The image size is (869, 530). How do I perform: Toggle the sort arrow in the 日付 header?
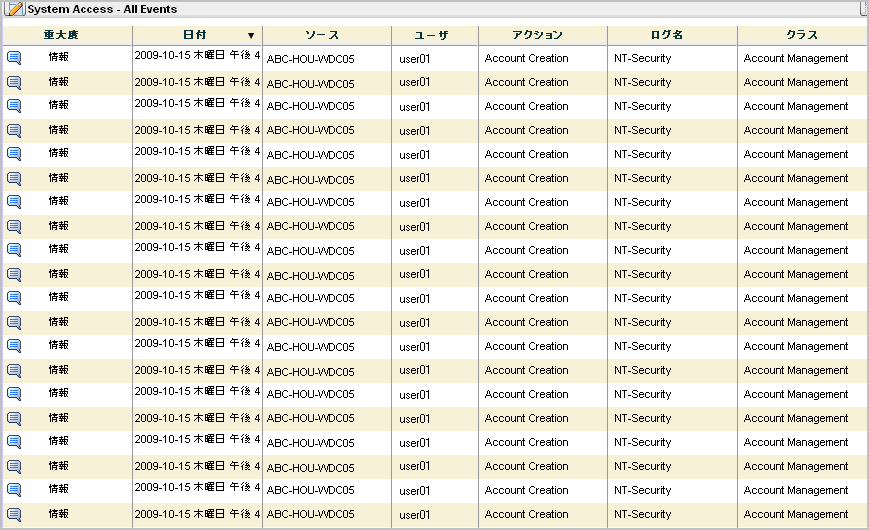click(251, 35)
